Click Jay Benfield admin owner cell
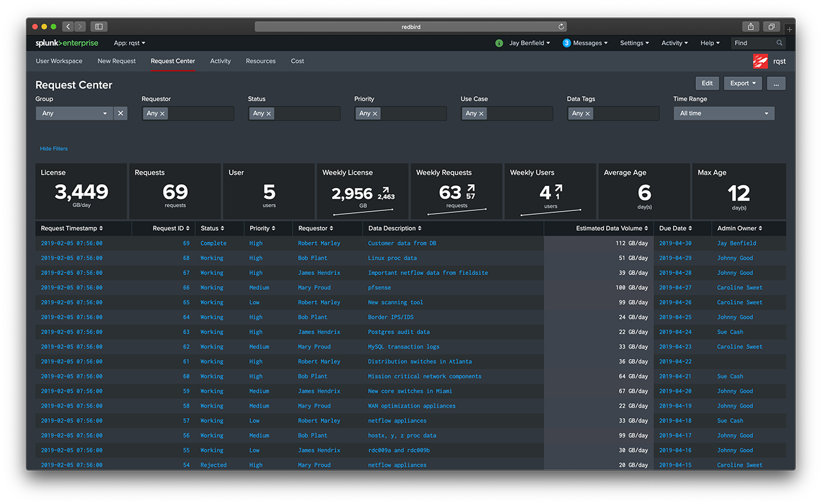Screen dimensions: 821x504 (736, 244)
